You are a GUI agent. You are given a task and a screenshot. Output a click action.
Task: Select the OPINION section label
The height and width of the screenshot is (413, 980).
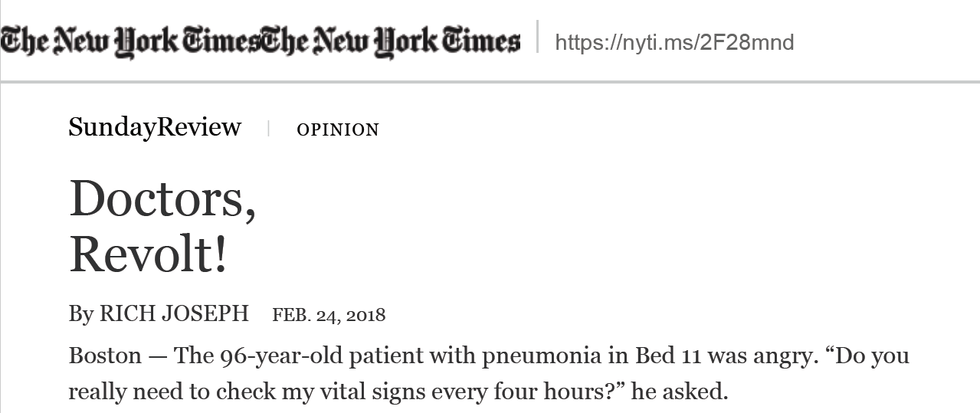tap(338, 130)
